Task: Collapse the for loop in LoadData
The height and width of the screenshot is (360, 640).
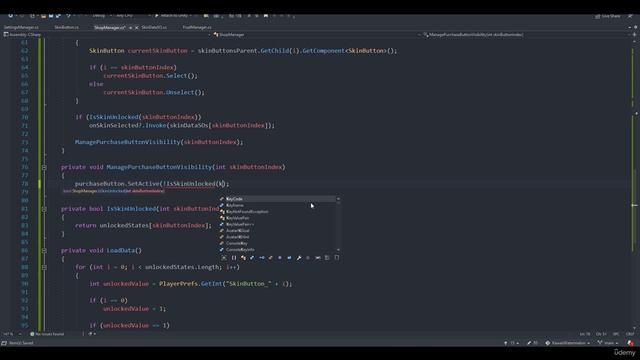Action: point(44,267)
